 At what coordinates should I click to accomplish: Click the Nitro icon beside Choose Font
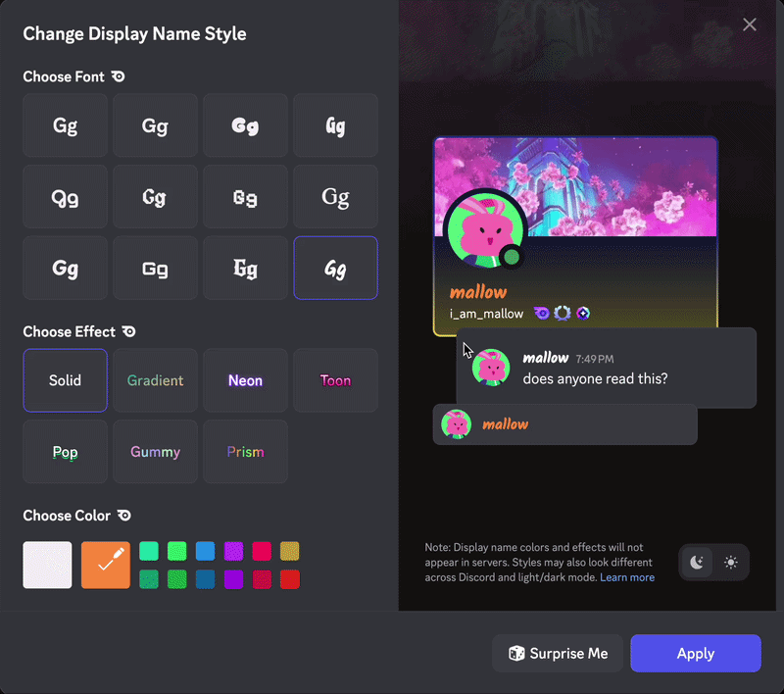click(x=118, y=76)
